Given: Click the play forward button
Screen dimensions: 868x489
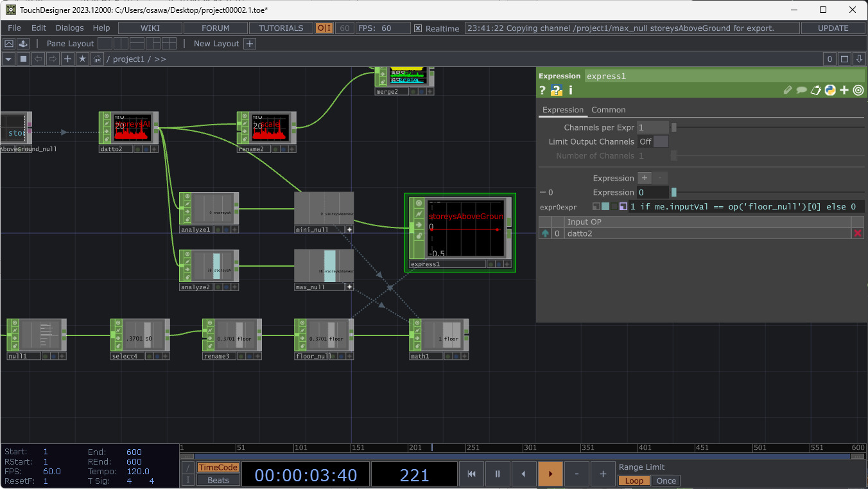Looking at the screenshot, I should (550, 474).
